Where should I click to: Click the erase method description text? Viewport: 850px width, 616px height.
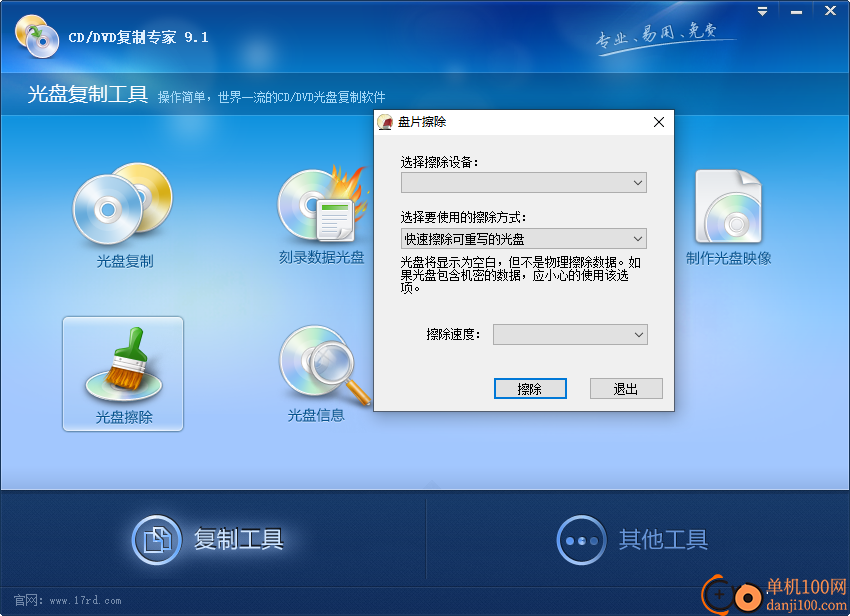(x=521, y=275)
